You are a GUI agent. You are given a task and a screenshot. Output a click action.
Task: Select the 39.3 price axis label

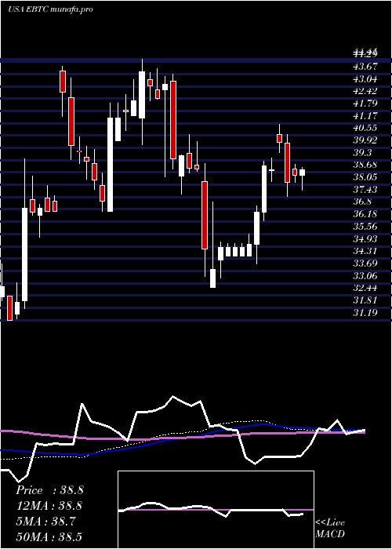pos(362,152)
